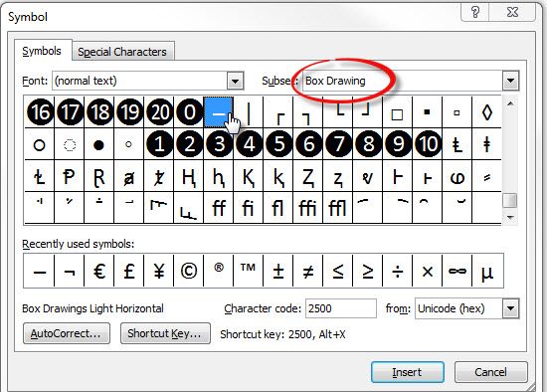Click the Cancel button
The height and width of the screenshot is (392, 547).
click(490, 372)
